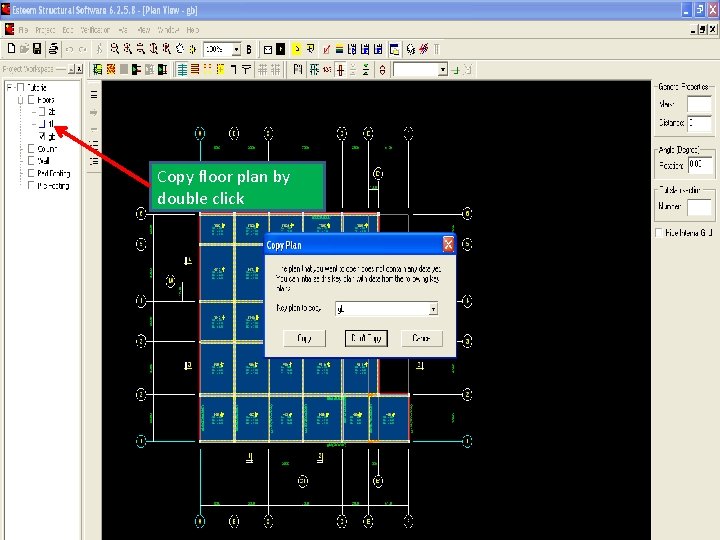Click the bold B toolbar button
This screenshot has height=540, width=720.
point(249,49)
